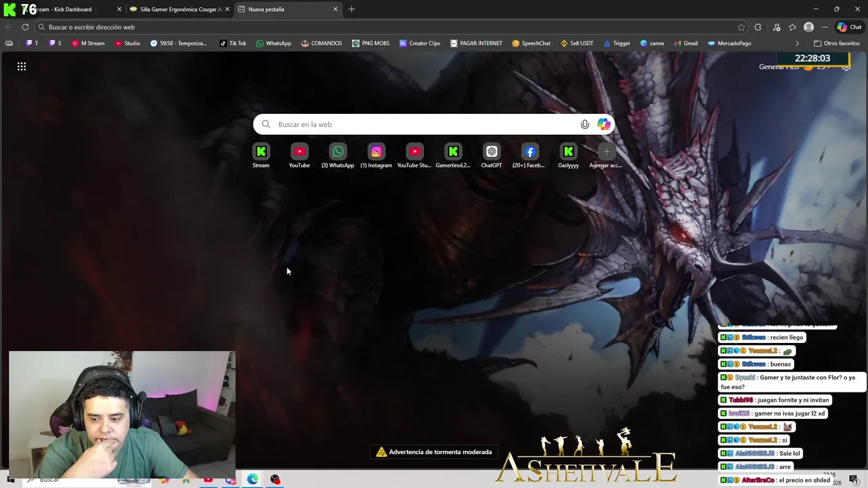Open the Tik Tok bookmark

click(x=233, y=43)
